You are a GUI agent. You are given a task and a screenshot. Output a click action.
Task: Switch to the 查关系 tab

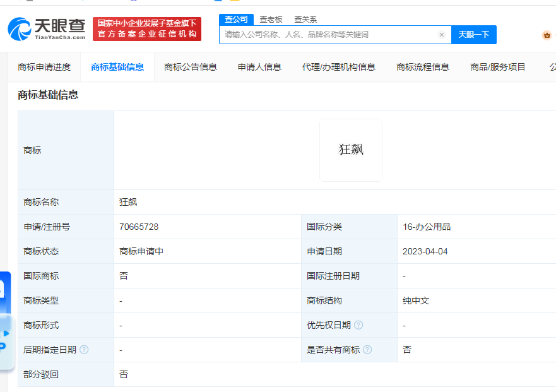click(x=307, y=20)
